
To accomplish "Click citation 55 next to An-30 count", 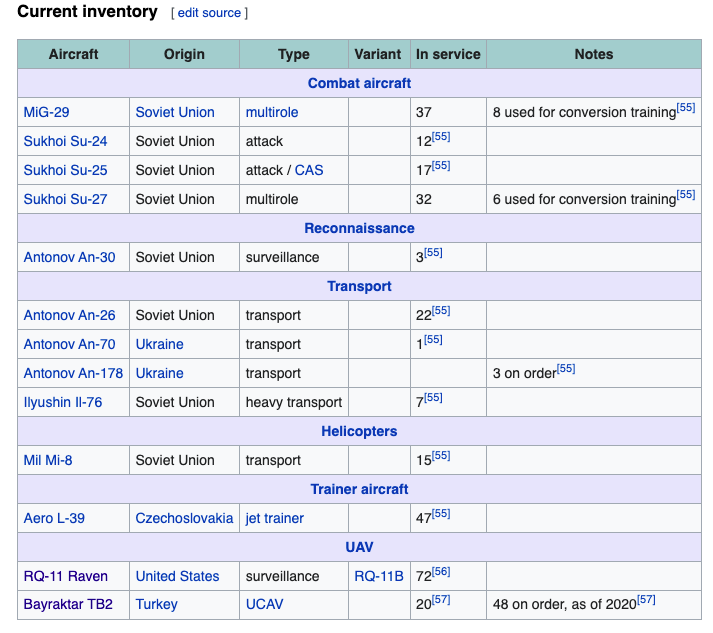I will click(433, 253).
